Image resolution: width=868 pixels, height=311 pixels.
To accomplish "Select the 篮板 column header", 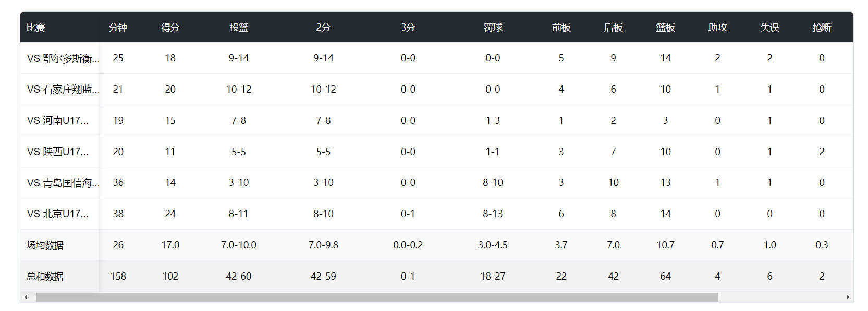I will [x=665, y=28].
